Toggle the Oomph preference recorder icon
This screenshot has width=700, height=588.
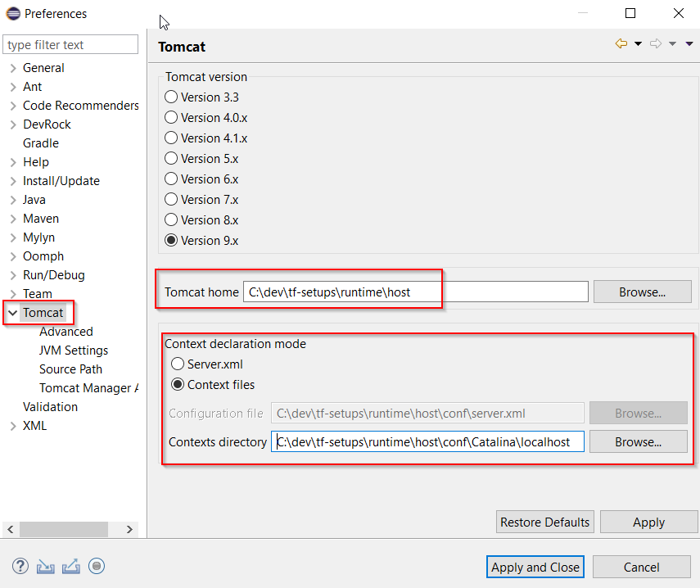97,566
